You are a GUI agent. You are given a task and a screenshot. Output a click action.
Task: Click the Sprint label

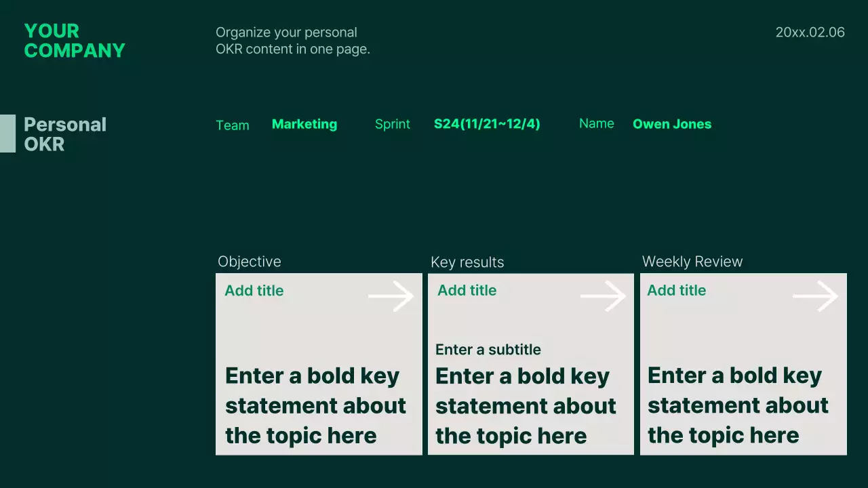point(393,124)
